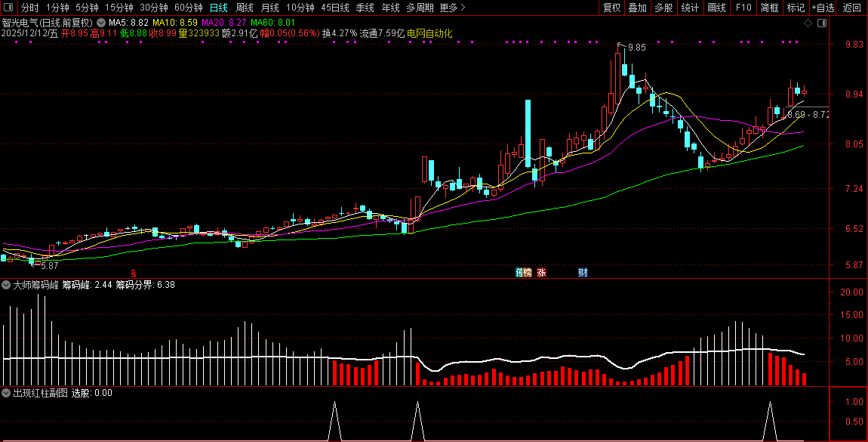Expand the 更多 periods menu
This screenshot has width=868, height=442.
tap(452, 8)
